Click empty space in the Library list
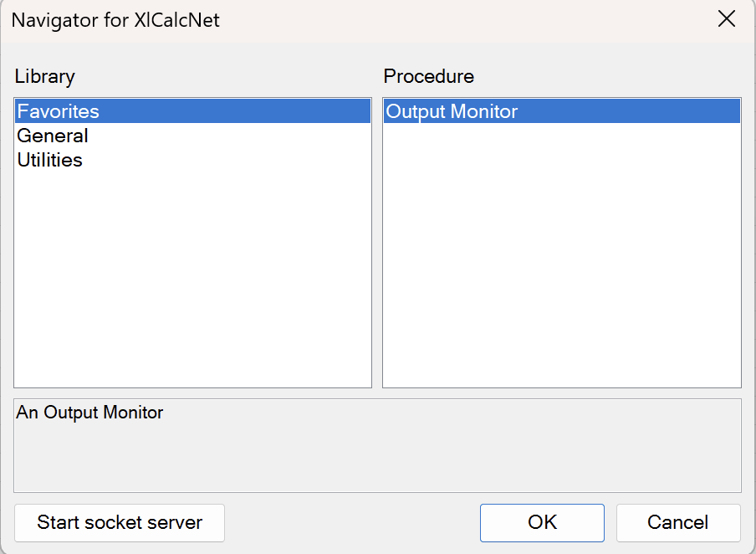Screen dimensions: 756x554 pos(193,280)
